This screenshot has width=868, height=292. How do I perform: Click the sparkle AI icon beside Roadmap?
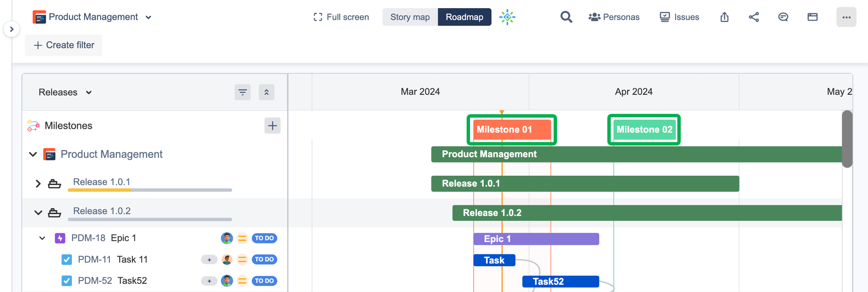click(507, 17)
